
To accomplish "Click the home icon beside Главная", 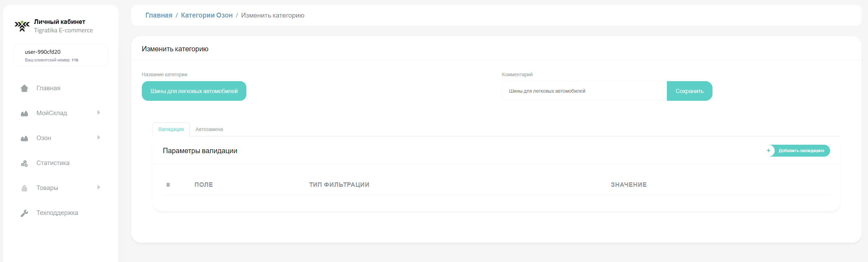I will click(x=24, y=88).
